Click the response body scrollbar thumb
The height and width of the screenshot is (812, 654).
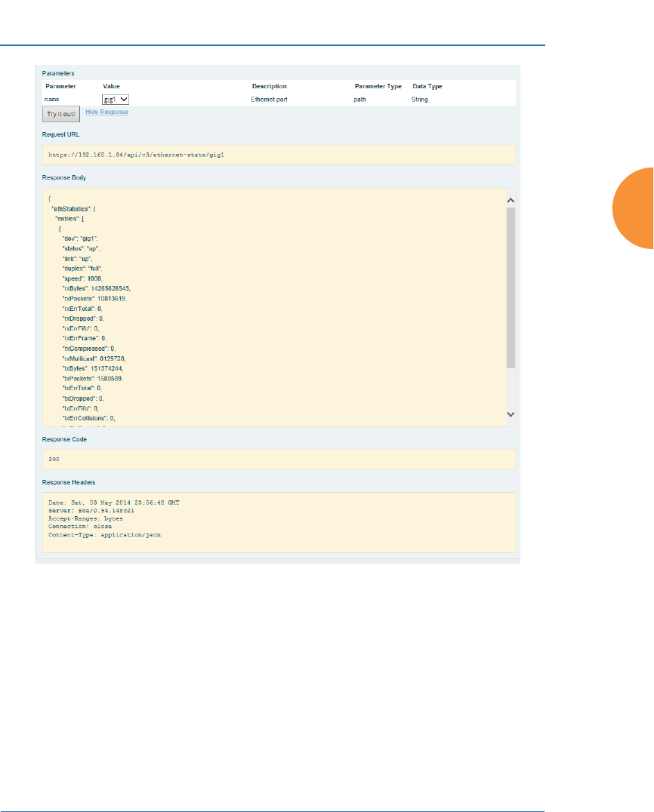point(511,288)
